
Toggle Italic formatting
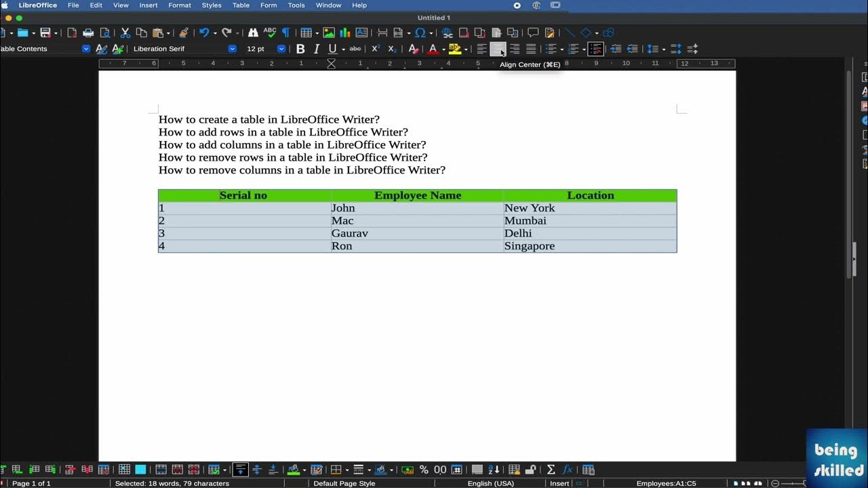click(x=316, y=49)
